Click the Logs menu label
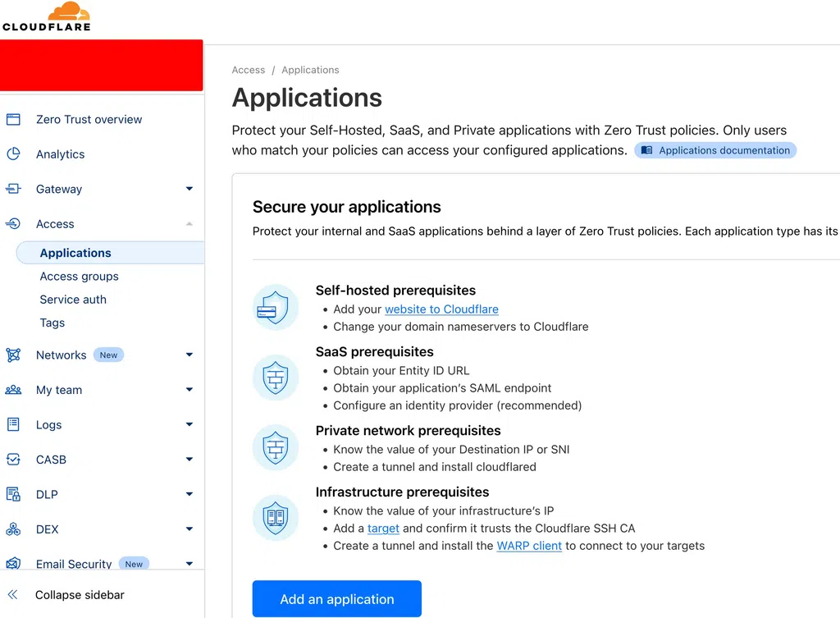This screenshot has width=840, height=618. click(48, 425)
